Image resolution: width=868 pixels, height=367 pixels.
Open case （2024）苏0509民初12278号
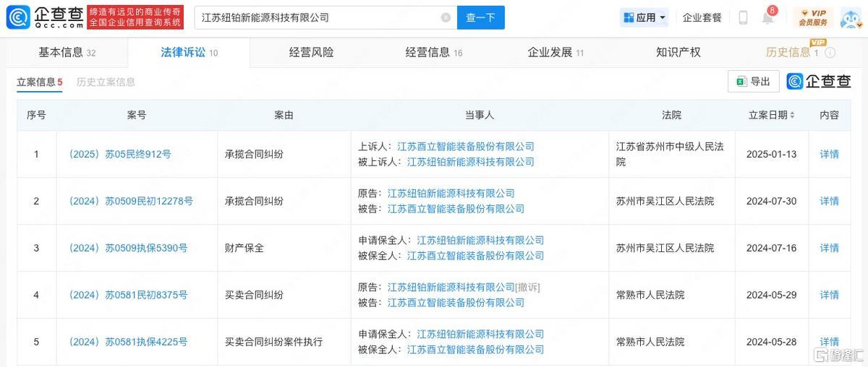(x=129, y=201)
